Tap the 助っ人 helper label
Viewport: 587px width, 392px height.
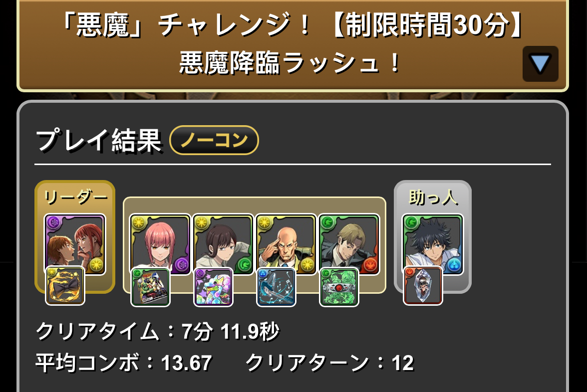click(x=433, y=197)
